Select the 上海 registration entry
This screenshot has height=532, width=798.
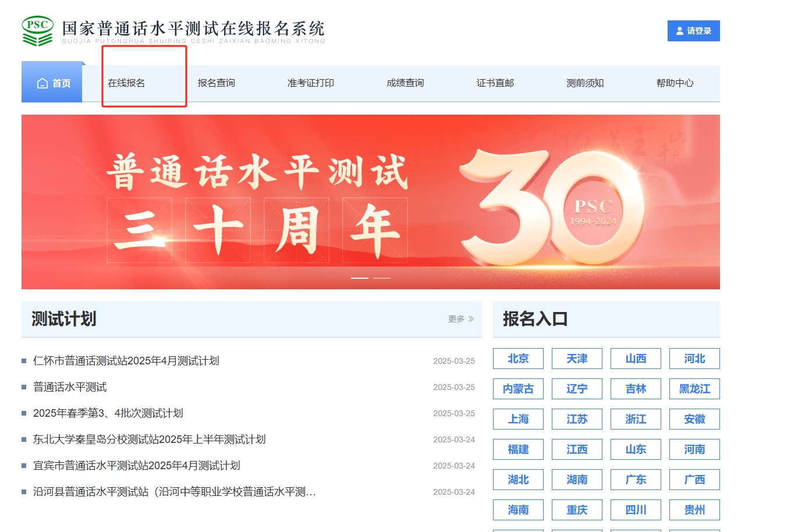click(x=517, y=419)
